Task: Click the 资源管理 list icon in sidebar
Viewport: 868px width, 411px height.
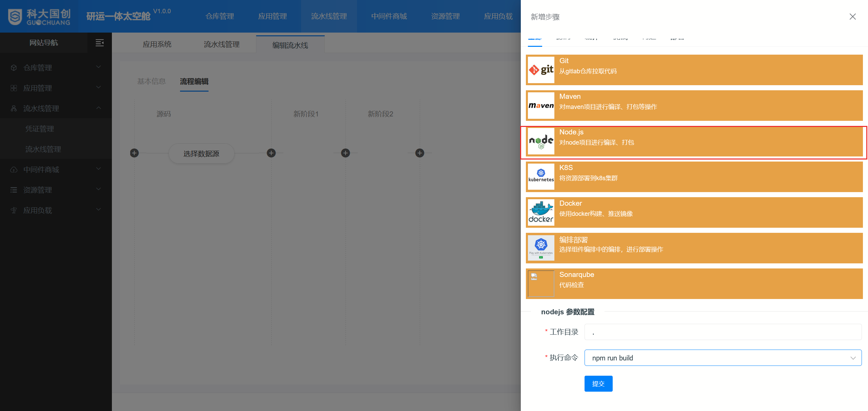Action: tap(14, 190)
